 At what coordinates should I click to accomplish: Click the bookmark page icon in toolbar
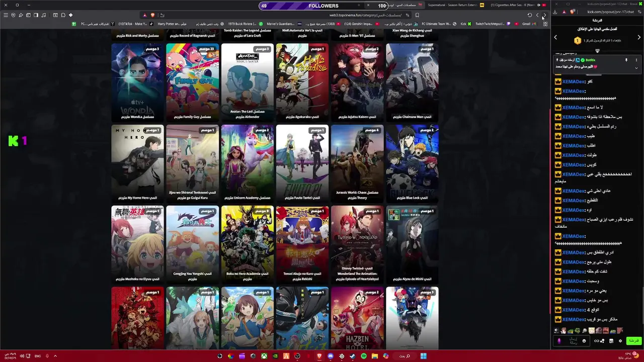[x=417, y=15]
